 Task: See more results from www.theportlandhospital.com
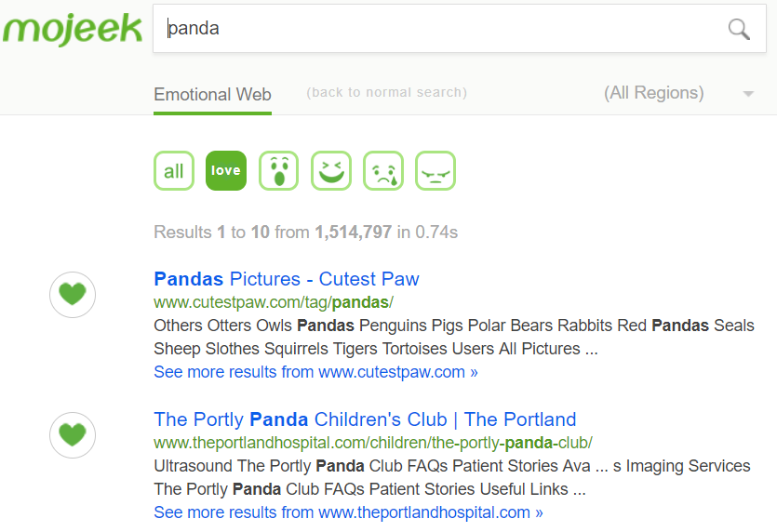[x=348, y=512]
